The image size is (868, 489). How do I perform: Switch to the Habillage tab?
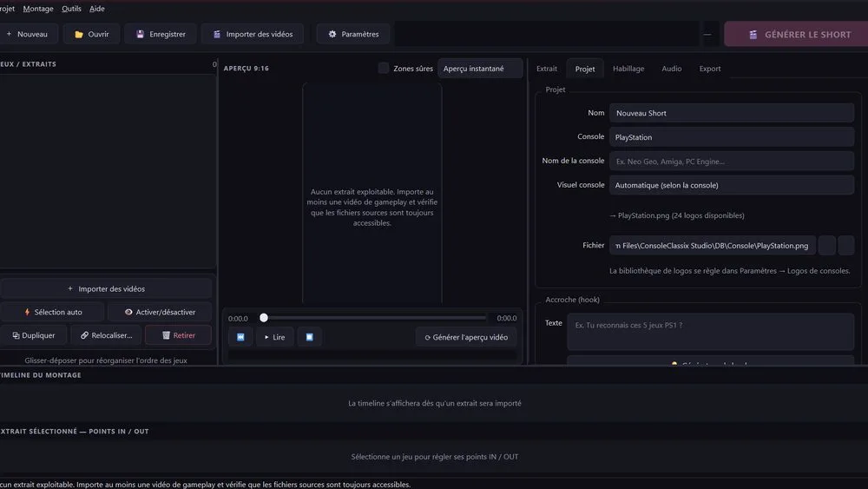[x=628, y=69]
